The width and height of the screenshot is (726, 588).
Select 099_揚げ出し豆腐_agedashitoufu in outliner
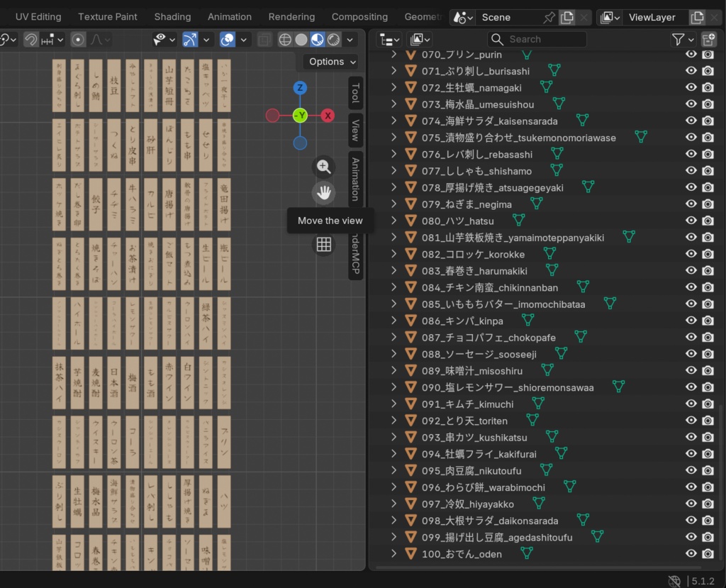pos(497,538)
